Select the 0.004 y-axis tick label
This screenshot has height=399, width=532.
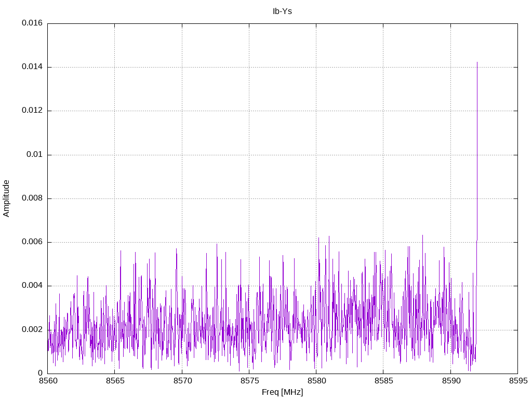pos(32,286)
